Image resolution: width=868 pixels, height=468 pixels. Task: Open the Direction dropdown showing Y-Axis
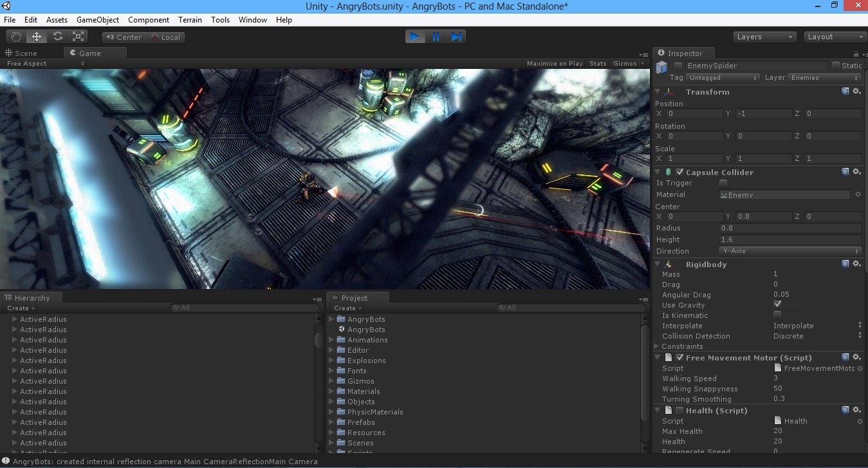tap(790, 251)
